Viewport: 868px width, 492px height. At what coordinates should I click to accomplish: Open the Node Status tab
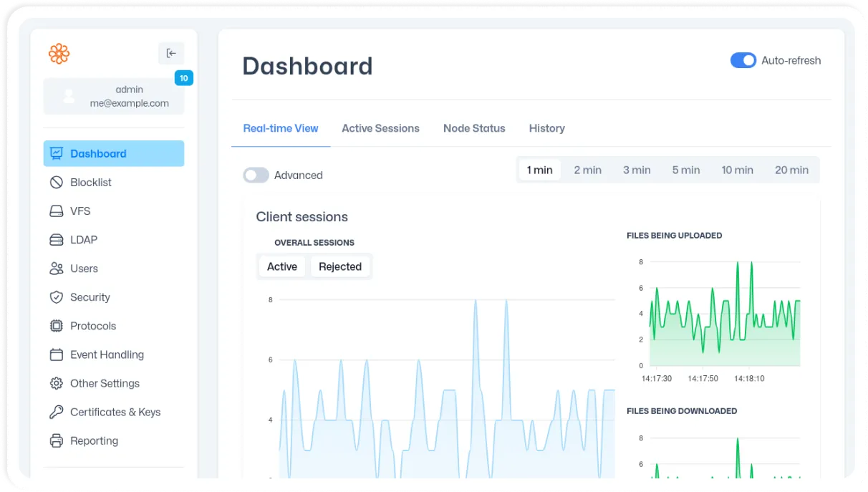pyautogui.click(x=474, y=128)
